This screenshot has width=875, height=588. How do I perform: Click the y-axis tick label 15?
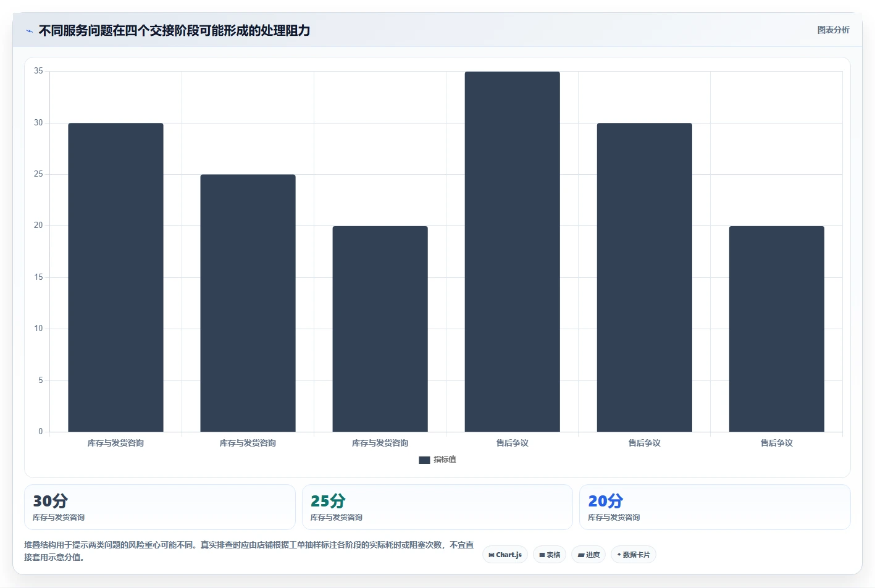pyautogui.click(x=38, y=277)
